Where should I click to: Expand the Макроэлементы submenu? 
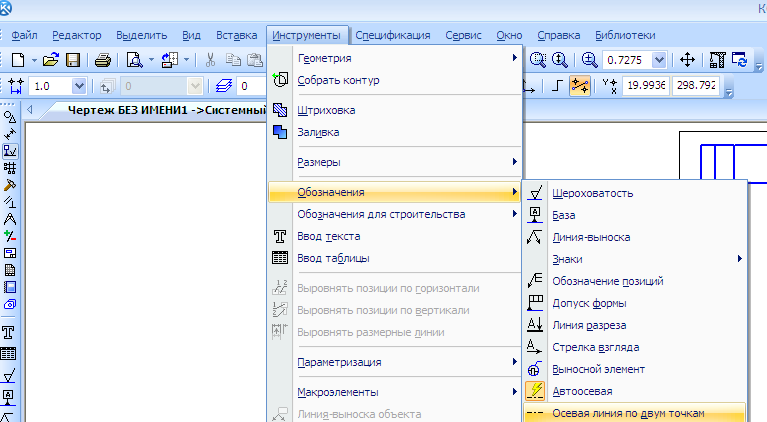pos(394,392)
